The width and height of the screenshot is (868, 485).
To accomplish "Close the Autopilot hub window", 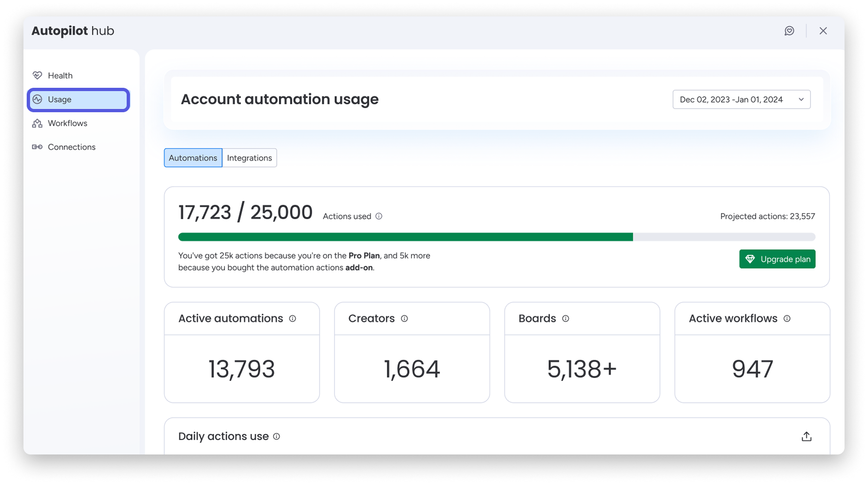I will pyautogui.click(x=823, y=31).
